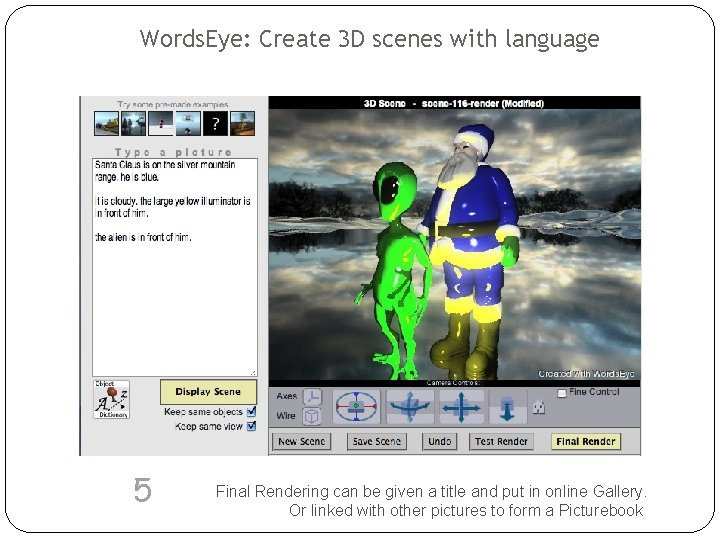Click the Undo button
The width and height of the screenshot is (720, 540).
(439, 441)
